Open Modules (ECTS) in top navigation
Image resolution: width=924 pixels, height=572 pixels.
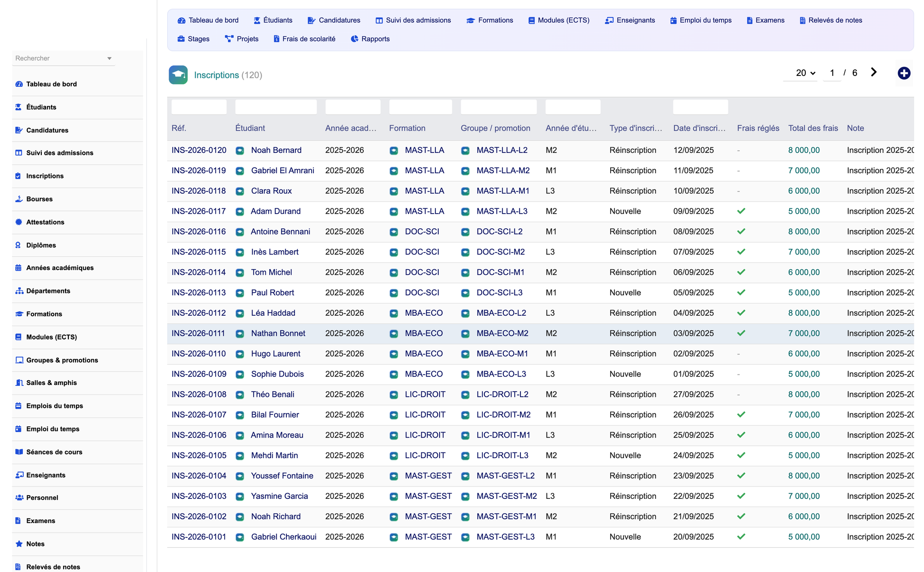[x=559, y=20]
